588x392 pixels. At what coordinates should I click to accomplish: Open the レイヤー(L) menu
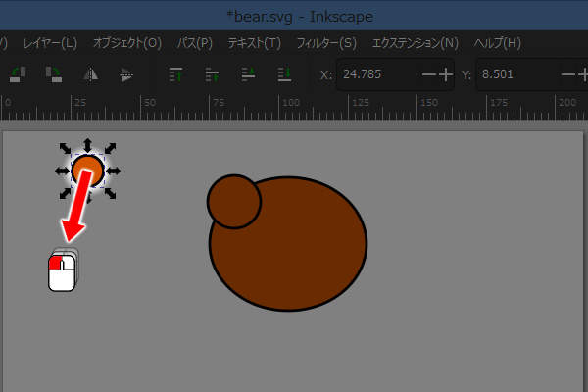point(50,43)
